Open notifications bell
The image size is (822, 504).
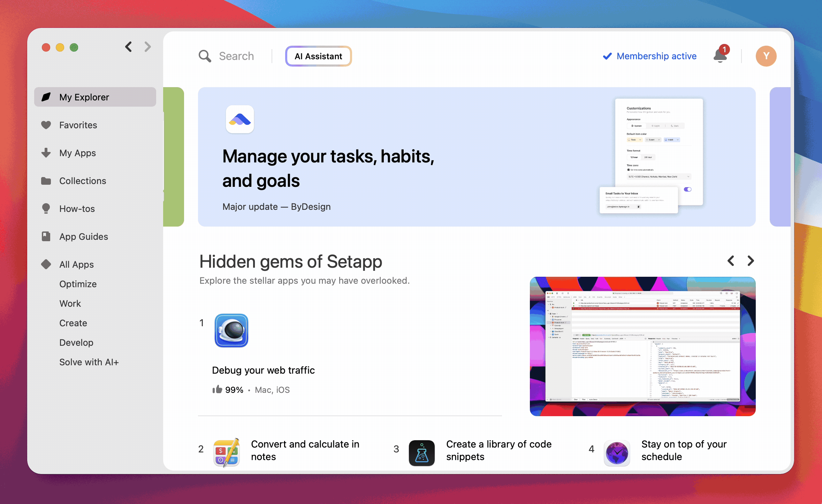click(721, 55)
